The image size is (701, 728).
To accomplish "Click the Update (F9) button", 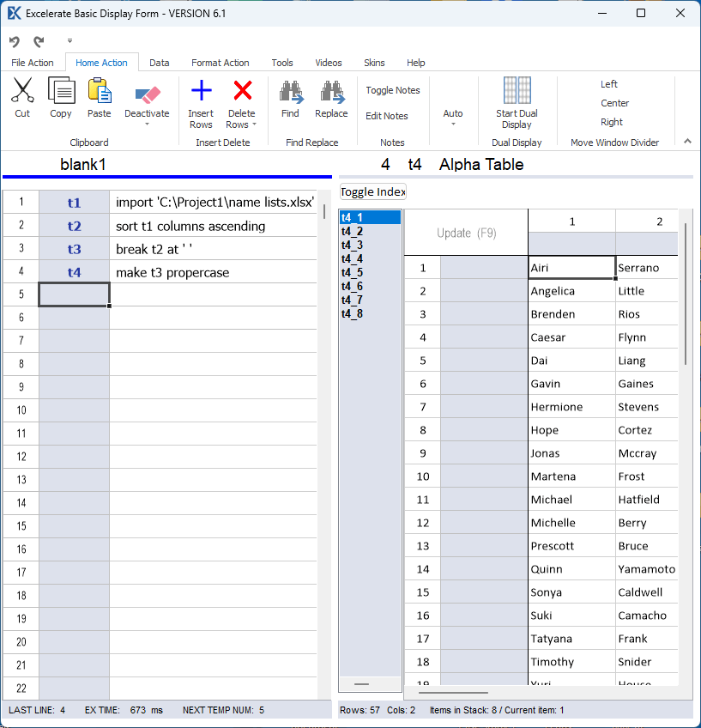I will pyautogui.click(x=466, y=233).
